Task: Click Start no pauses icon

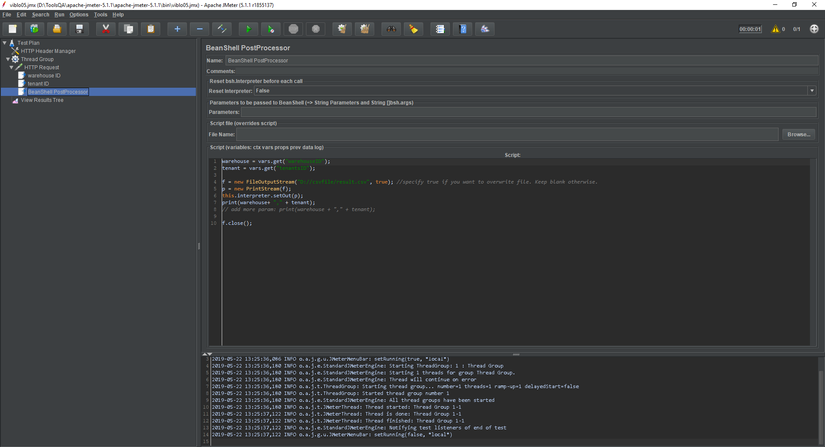Action: [x=270, y=29]
